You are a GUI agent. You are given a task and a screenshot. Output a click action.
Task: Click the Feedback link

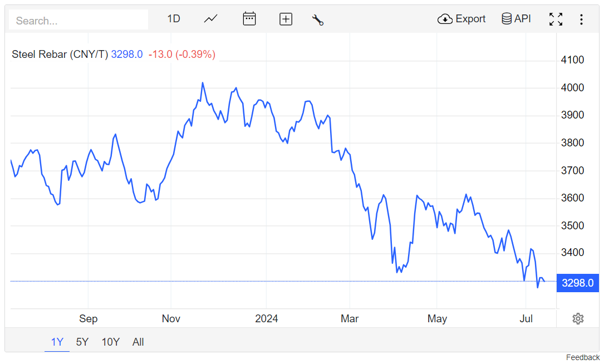[582, 357]
